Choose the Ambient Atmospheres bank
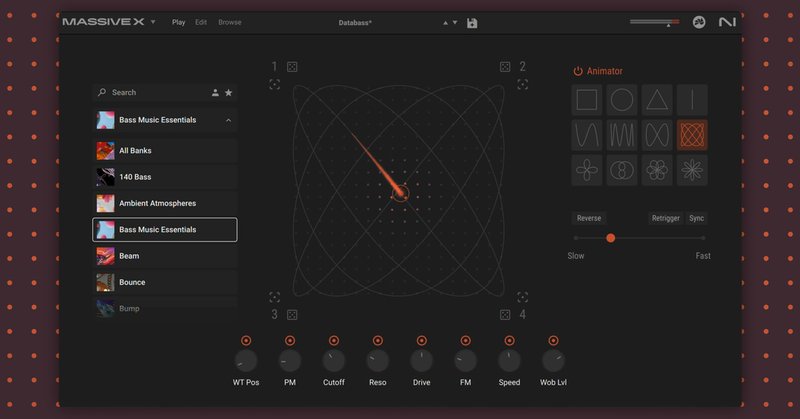Viewport: 800px width, 419px height. pyautogui.click(x=165, y=203)
